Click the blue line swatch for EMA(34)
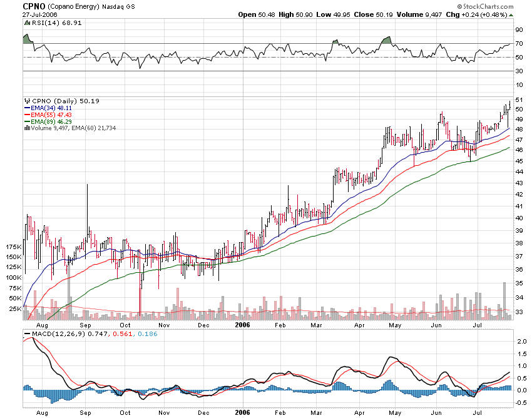Viewport: 532px width, 418px height. click(27, 108)
